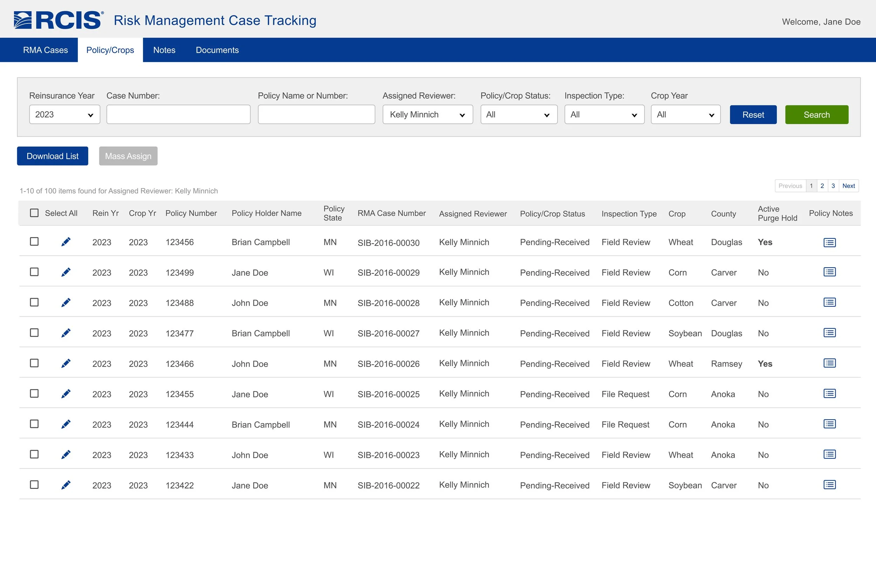876x588 pixels.
Task: Check the Select All checkbox
Action: (x=34, y=213)
